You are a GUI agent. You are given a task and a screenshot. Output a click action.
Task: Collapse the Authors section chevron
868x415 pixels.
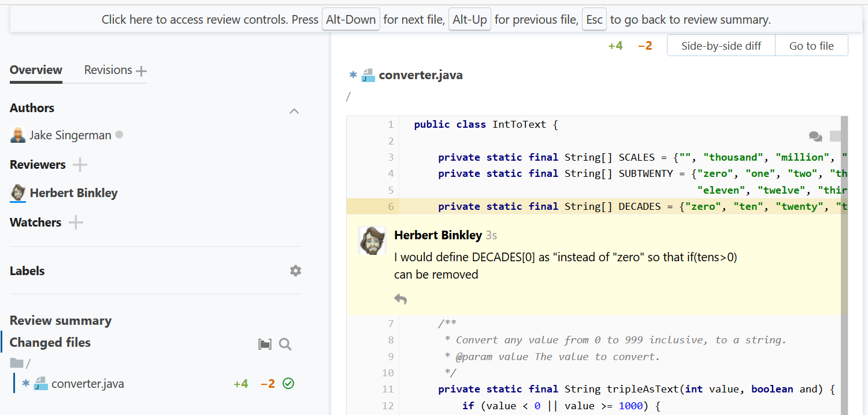click(294, 111)
